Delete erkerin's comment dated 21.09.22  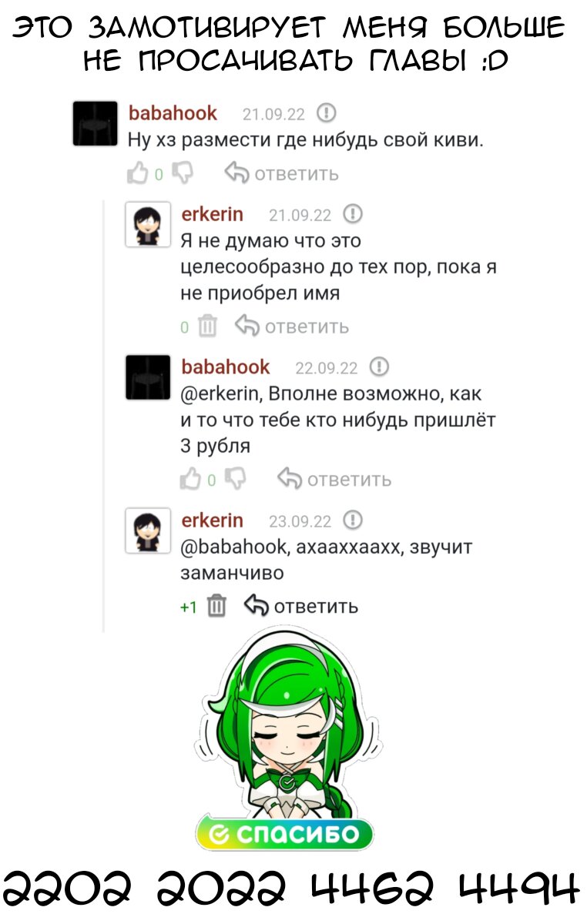coord(208,326)
